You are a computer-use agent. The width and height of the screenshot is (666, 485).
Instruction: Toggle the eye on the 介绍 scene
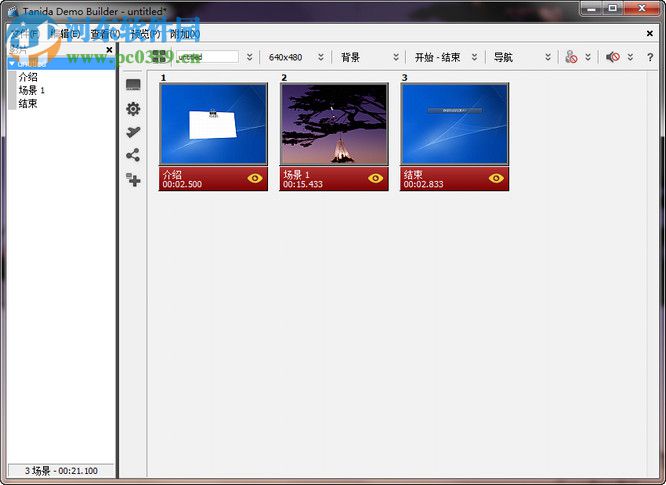coord(255,178)
